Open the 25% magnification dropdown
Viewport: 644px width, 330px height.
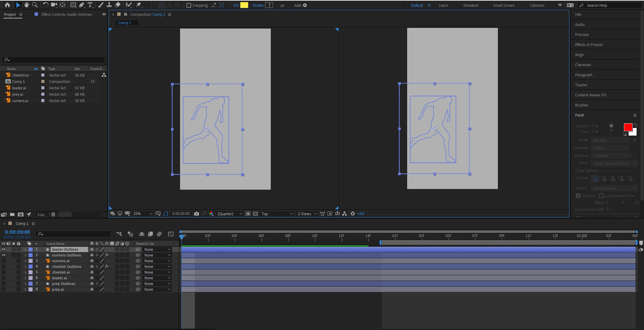[x=143, y=214]
